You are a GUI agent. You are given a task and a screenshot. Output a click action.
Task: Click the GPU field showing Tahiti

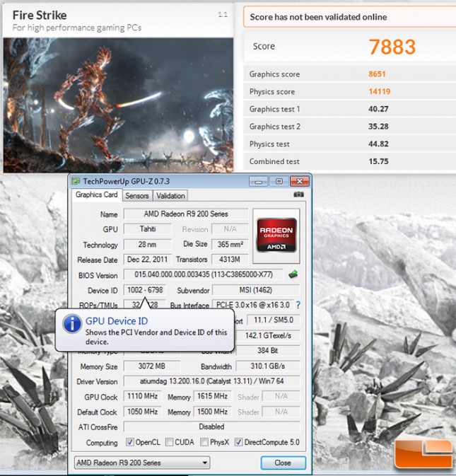(x=148, y=229)
